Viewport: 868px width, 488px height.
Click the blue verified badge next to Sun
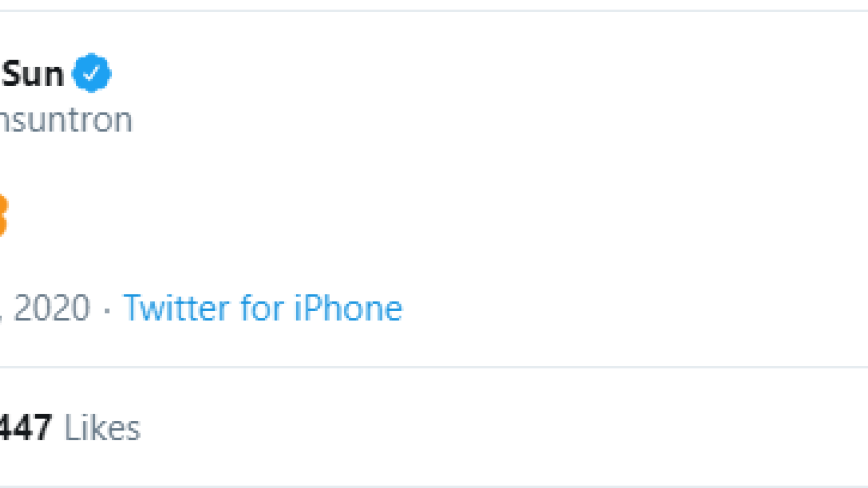pos(91,73)
